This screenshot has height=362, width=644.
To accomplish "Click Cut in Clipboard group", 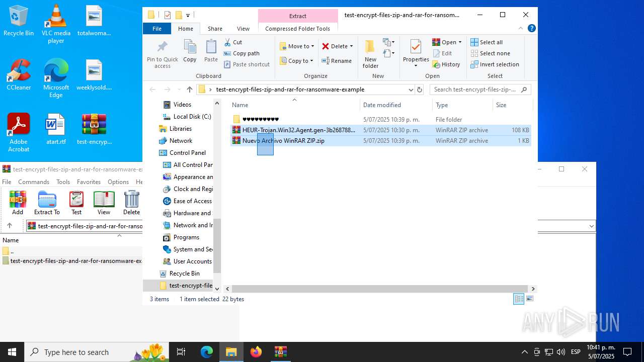I will click(233, 42).
